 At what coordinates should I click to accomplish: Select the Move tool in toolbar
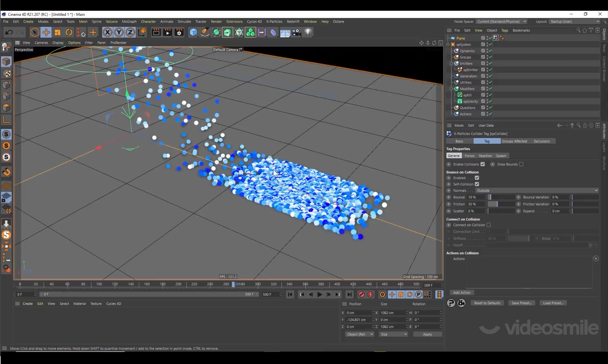pyautogui.click(x=46, y=32)
